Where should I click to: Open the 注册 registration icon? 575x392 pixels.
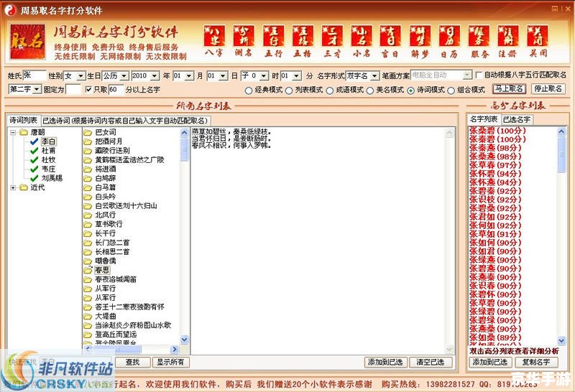pyautogui.click(x=508, y=41)
